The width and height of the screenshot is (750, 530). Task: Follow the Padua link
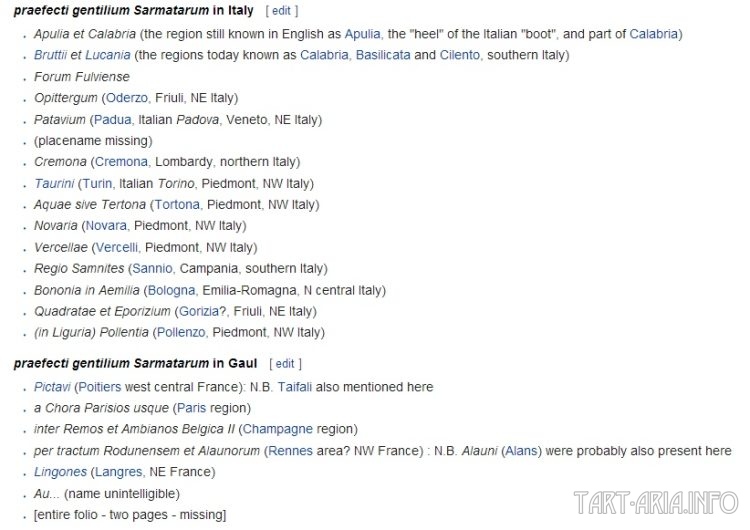[x=112, y=120]
